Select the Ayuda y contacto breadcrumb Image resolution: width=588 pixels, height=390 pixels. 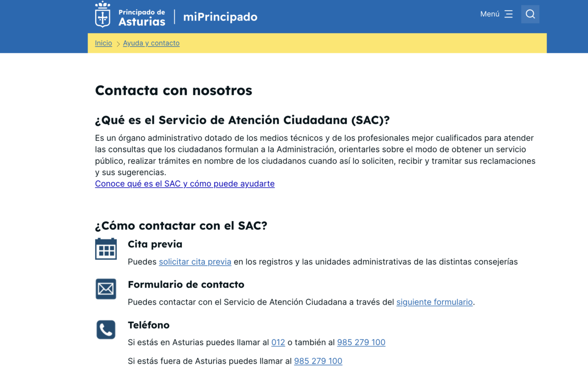(151, 43)
